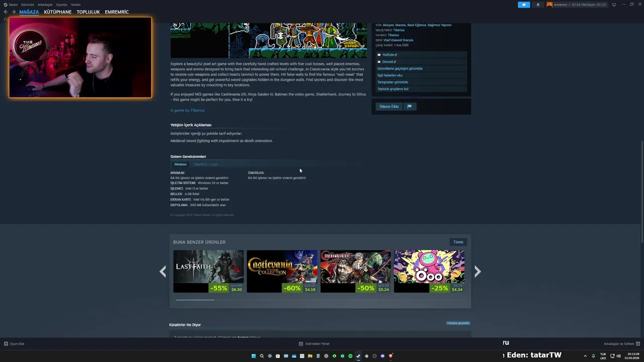Click İlgili haberleri oku
This screenshot has height=362, width=644.
pyautogui.click(x=422, y=75)
